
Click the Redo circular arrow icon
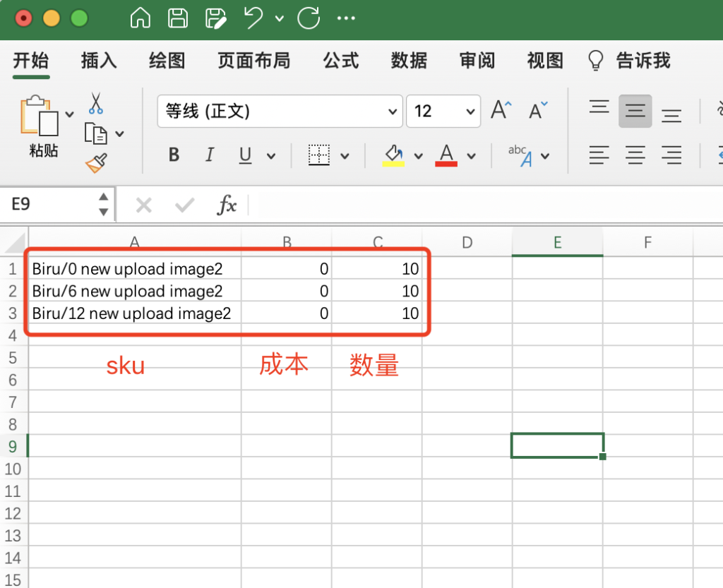tap(309, 18)
